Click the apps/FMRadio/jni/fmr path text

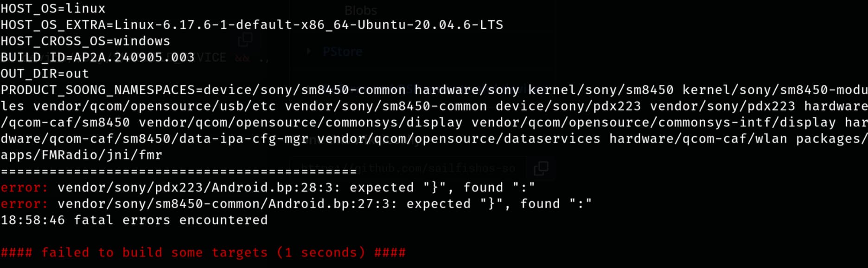click(x=82, y=155)
